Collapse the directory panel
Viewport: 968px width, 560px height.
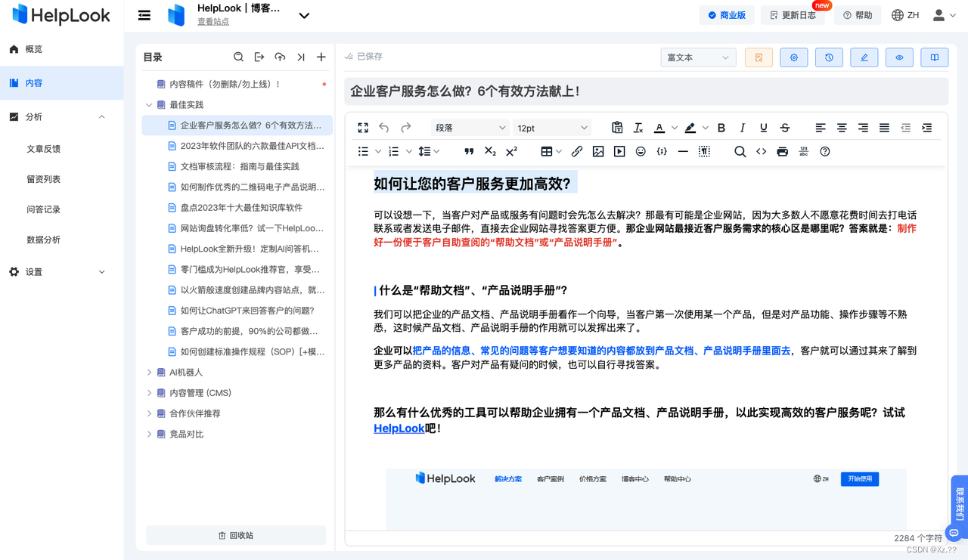click(301, 57)
